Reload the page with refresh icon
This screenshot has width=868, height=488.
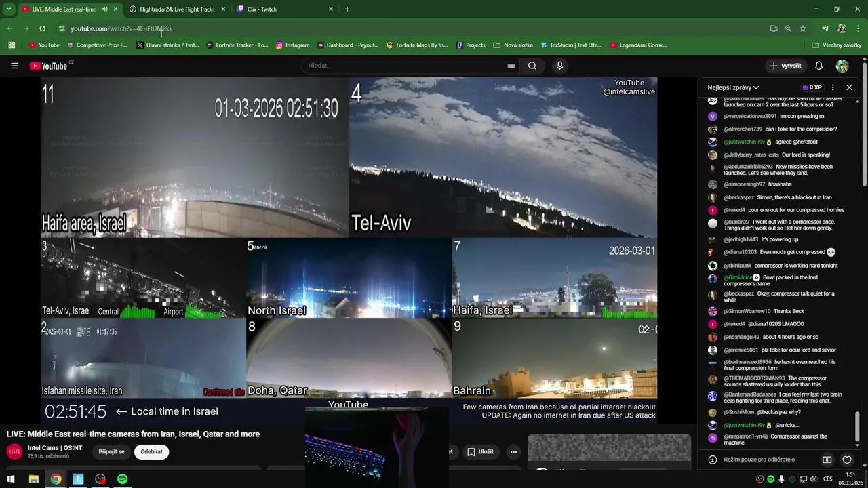(x=42, y=28)
